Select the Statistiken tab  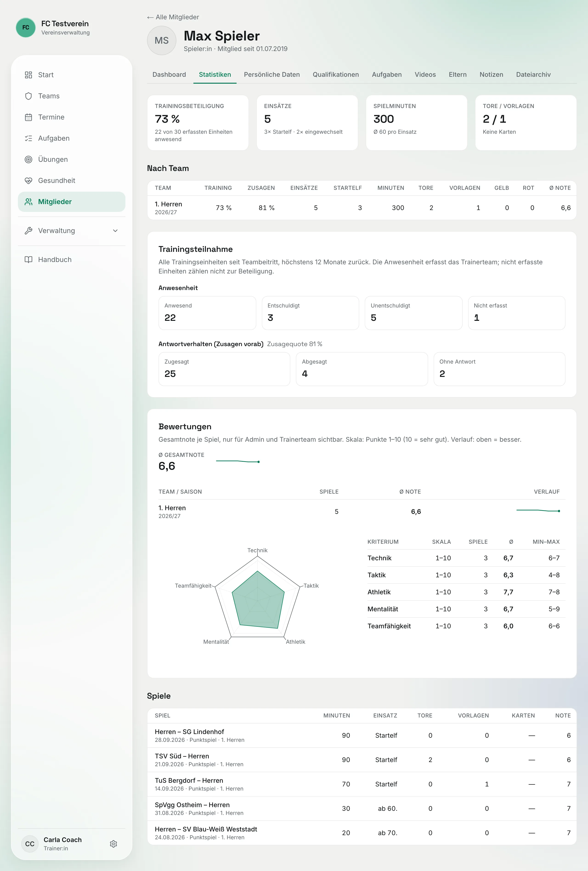(x=215, y=75)
